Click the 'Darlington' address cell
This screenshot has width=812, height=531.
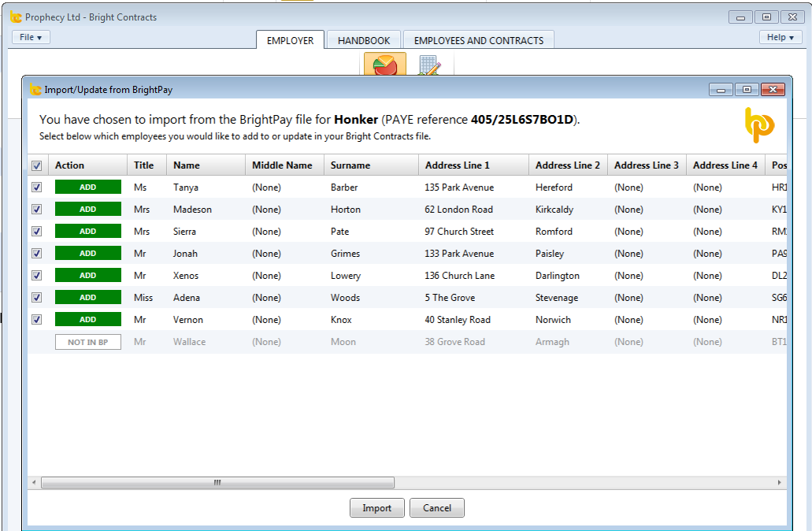[558, 276]
